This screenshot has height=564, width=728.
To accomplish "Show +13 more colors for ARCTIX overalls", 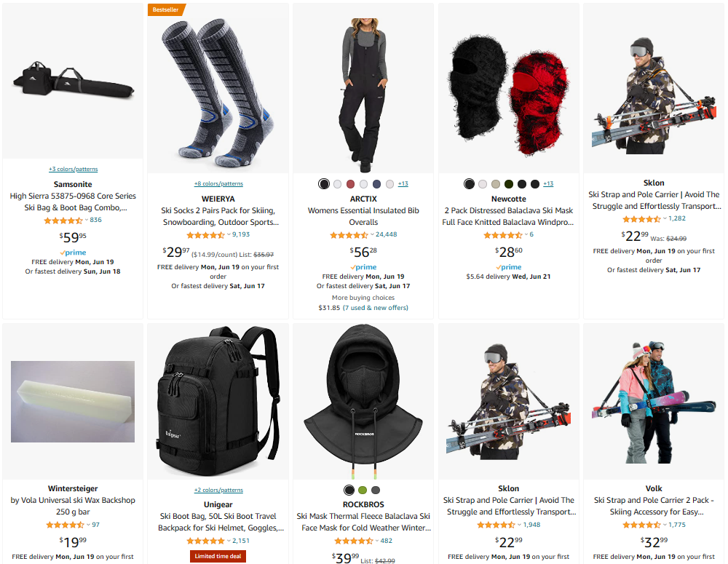I will pyautogui.click(x=403, y=184).
